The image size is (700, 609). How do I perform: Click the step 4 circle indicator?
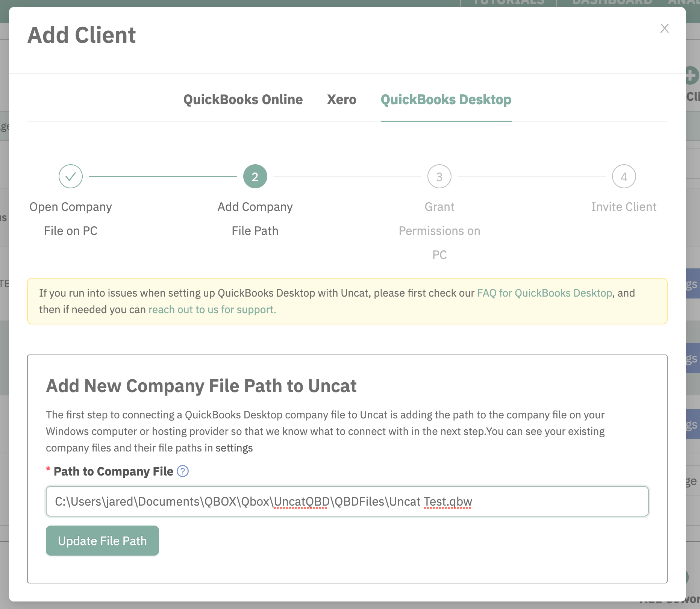pyautogui.click(x=624, y=176)
